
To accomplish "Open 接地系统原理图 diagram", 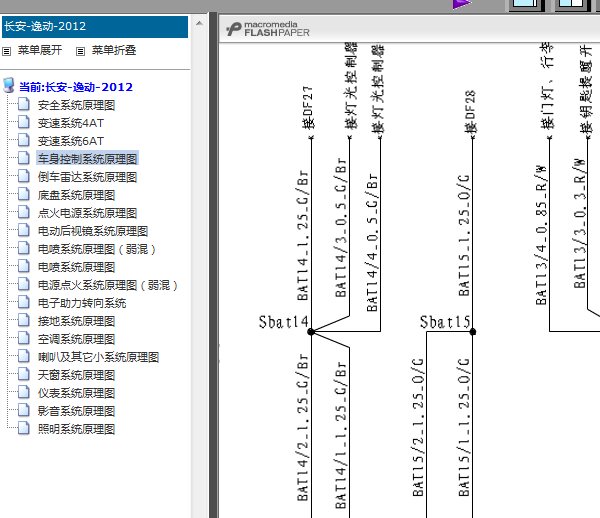I will click(76, 321).
